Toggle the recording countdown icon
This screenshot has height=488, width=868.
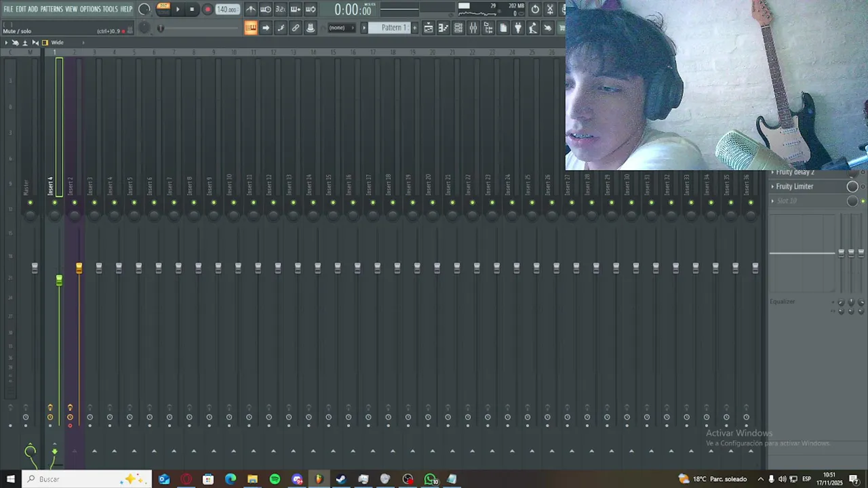281,9
